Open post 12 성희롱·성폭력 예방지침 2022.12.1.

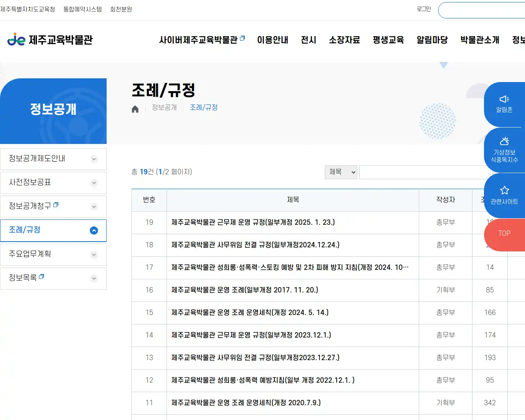pyautogui.click(x=263, y=380)
